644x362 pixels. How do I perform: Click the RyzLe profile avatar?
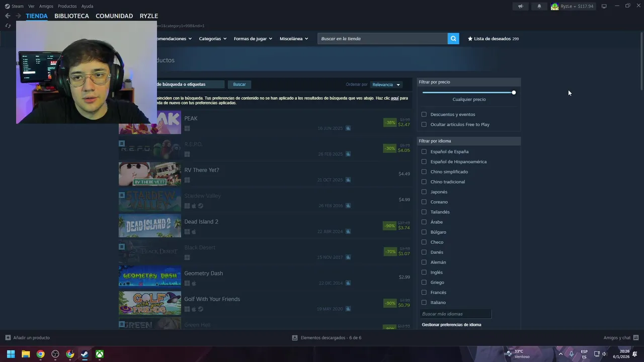[x=554, y=7]
